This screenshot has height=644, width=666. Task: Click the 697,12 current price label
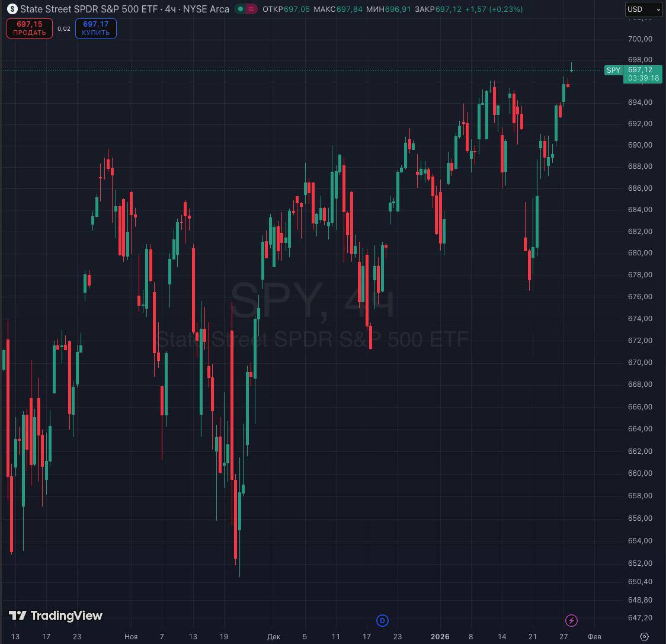pyautogui.click(x=640, y=70)
